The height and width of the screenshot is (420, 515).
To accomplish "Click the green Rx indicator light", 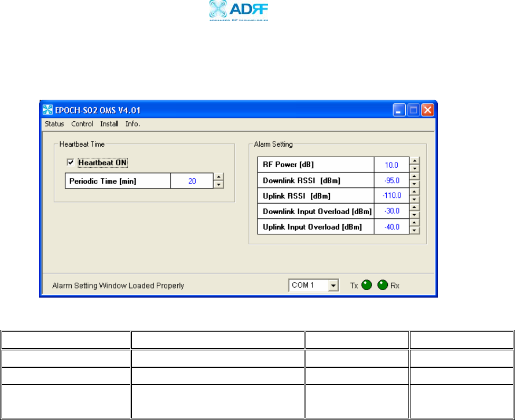I will 383,285.
